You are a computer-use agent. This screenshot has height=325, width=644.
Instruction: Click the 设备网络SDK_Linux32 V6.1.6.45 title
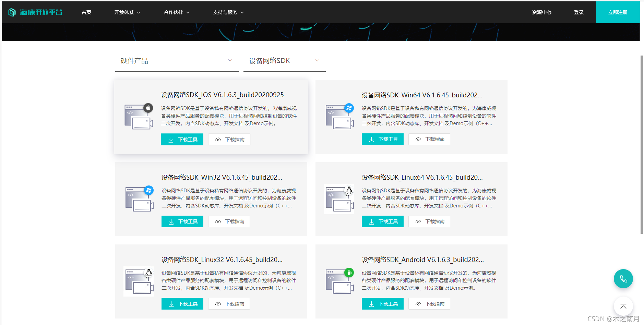coord(222,260)
